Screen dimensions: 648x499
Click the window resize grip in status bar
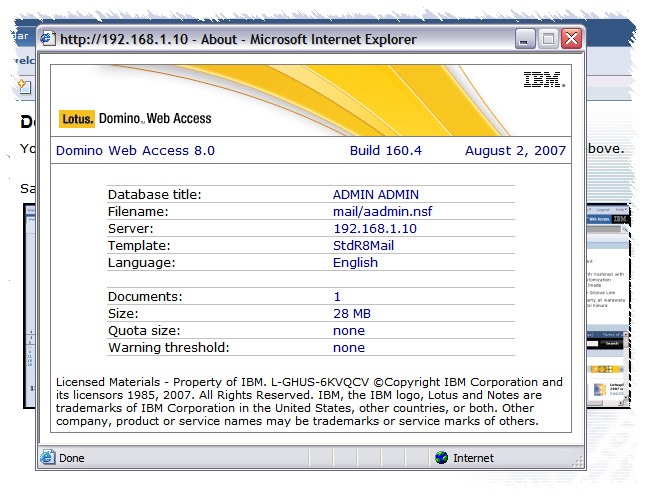(577, 461)
